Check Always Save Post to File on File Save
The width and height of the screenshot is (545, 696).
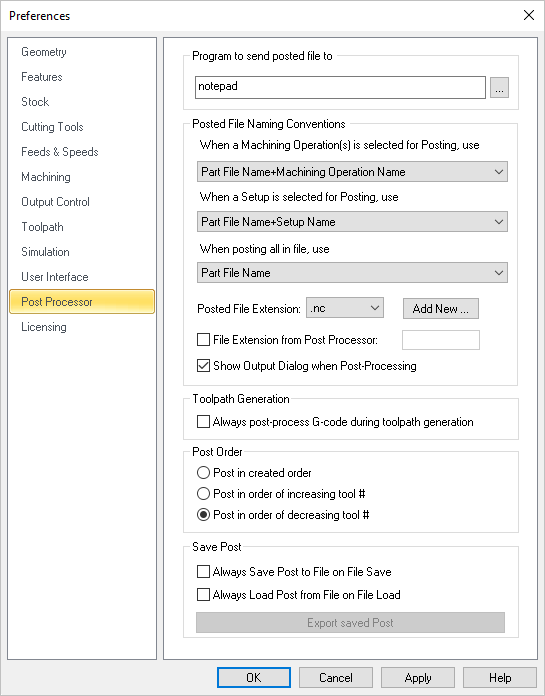pos(203,572)
